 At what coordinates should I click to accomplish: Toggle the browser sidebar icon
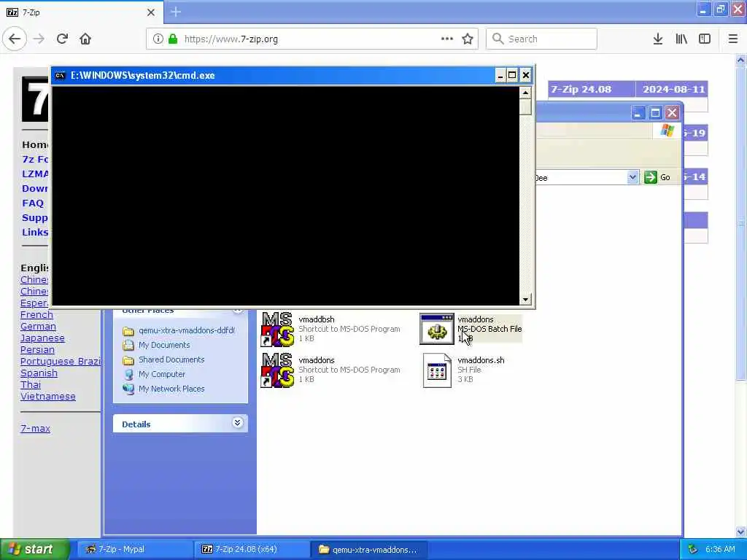(705, 39)
